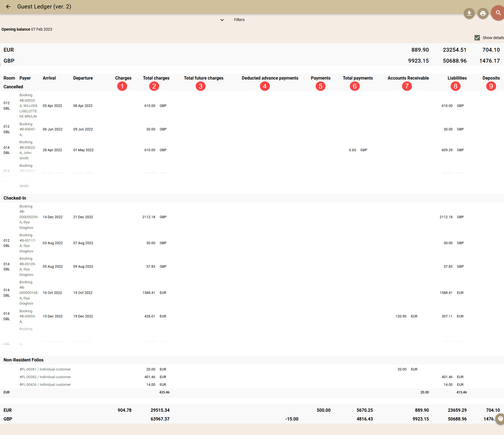
Task: Open booking #B-00093-A row
Action: click(28, 316)
